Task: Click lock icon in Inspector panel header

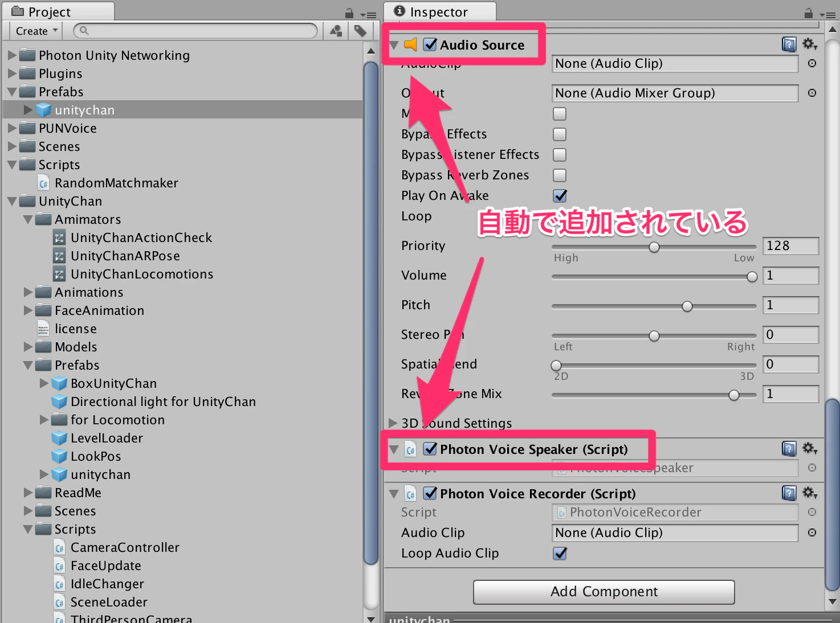Action: (x=808, y=13)
